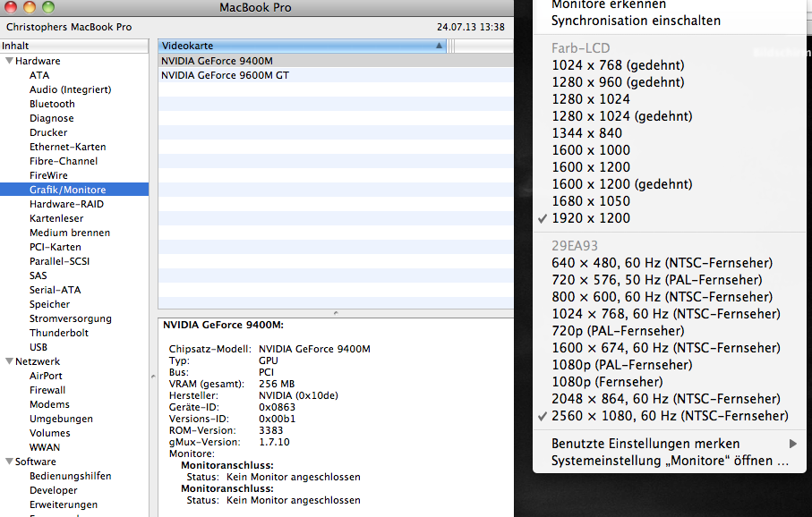Choose 800 x 600, 60 Hz option

click(662, 297)
